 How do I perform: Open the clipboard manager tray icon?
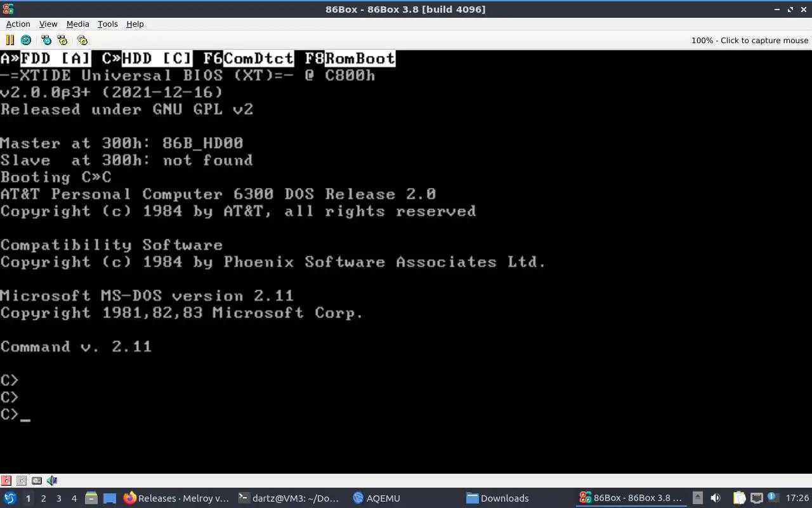740,498
